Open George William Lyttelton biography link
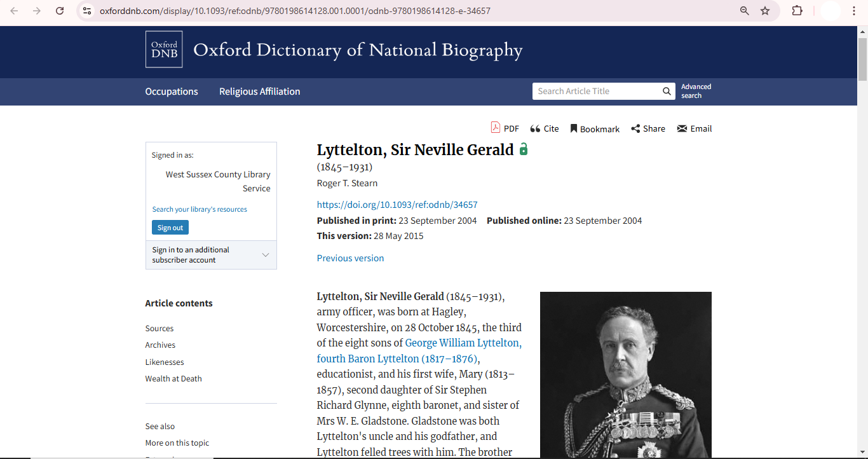This screenshot has width=868, height=459. (x=419, y=351)
